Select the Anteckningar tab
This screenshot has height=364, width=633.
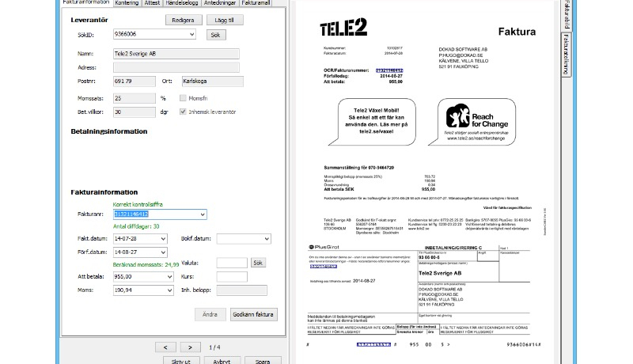tap(220, 3)
